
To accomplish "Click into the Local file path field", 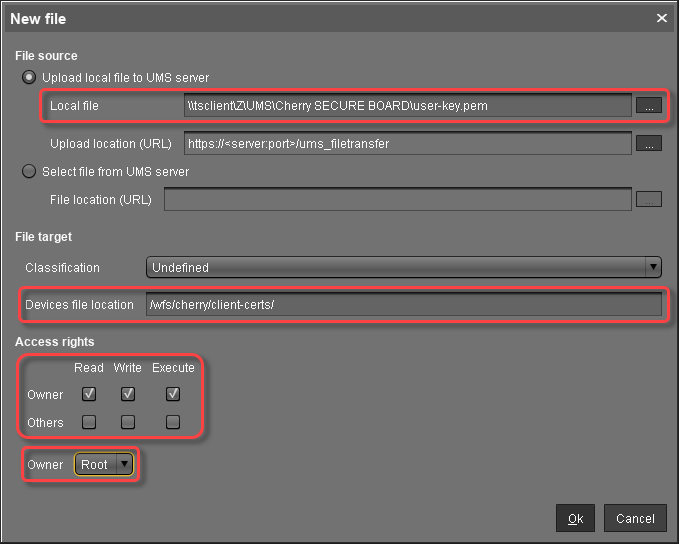I will [x=407, y=105].
